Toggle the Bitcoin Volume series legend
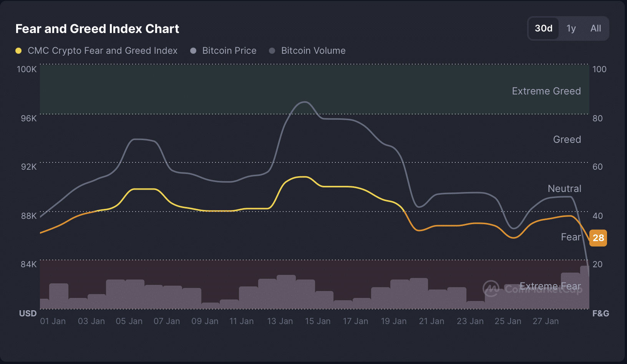The image size is (627, 364). tap(313, 51)
